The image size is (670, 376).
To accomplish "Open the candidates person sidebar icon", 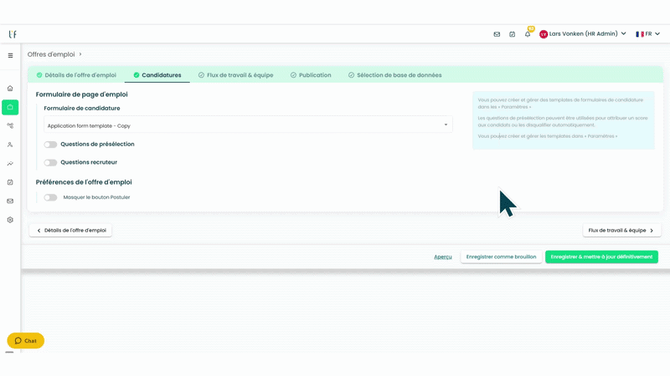I will 10,145.
